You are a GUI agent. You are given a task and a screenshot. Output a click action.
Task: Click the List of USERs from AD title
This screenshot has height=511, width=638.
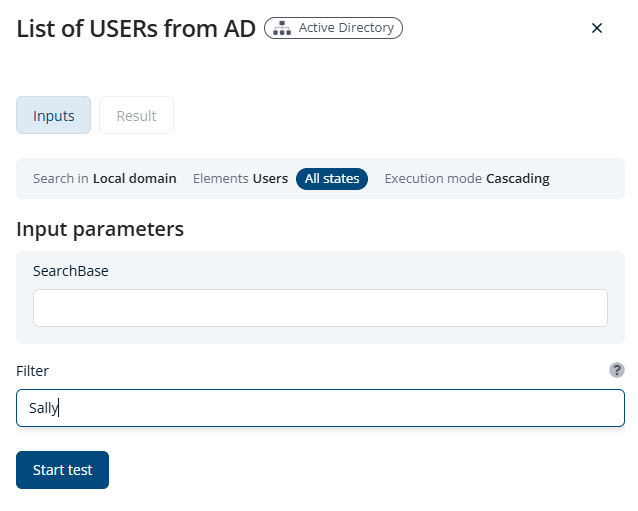click(x=136, y=28)
